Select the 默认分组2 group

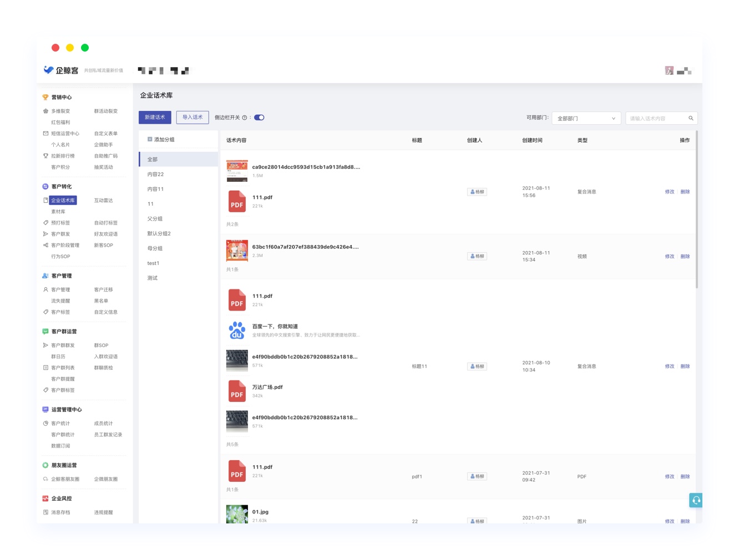159,233
